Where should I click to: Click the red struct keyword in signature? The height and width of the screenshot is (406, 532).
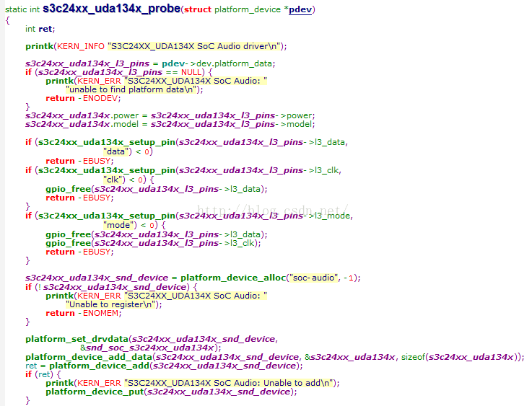pos(198,9)
